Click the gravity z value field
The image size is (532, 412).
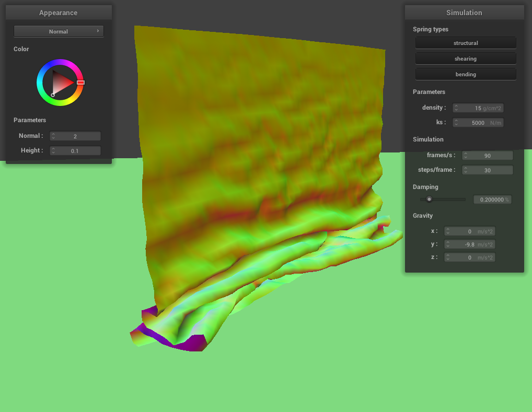(x=470, y=257)
